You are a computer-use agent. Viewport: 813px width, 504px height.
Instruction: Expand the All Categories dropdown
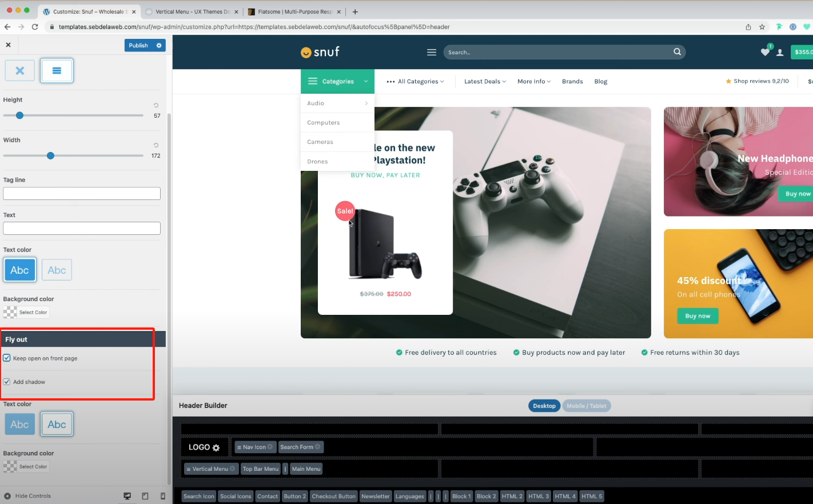click(415, 82)
